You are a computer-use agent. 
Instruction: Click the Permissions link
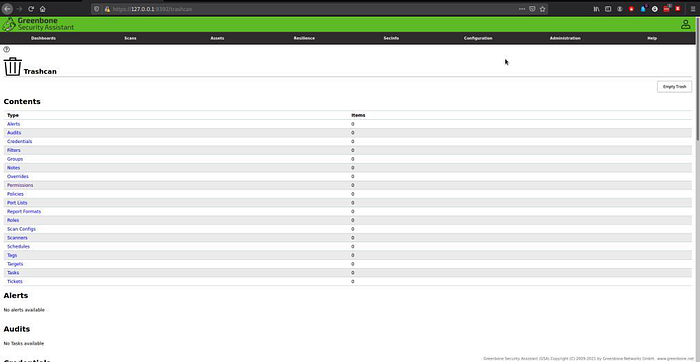20,185
